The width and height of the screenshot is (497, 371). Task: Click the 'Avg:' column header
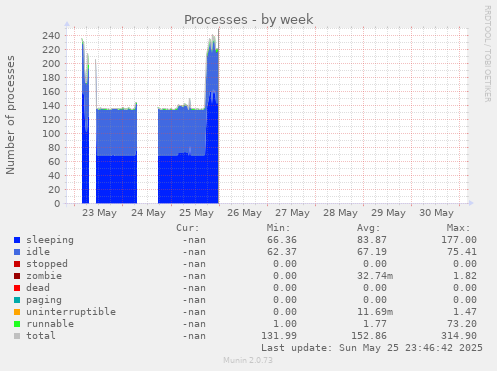(368, 228)
